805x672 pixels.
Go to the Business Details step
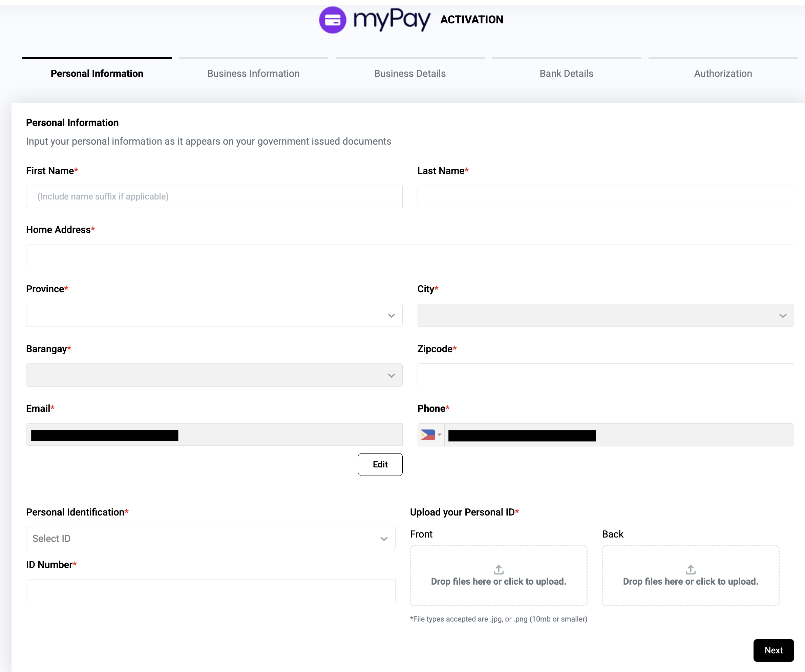click(410, 73)
